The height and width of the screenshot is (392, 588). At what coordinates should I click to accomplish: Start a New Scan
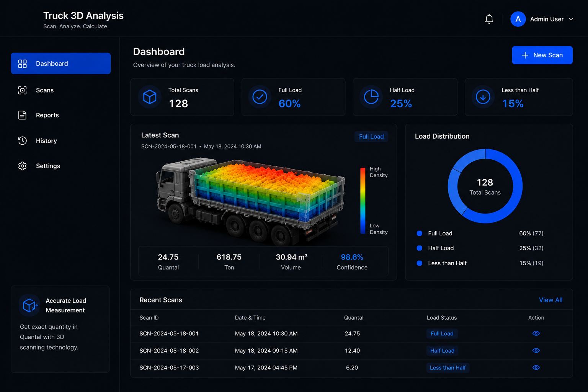[542, 55]
